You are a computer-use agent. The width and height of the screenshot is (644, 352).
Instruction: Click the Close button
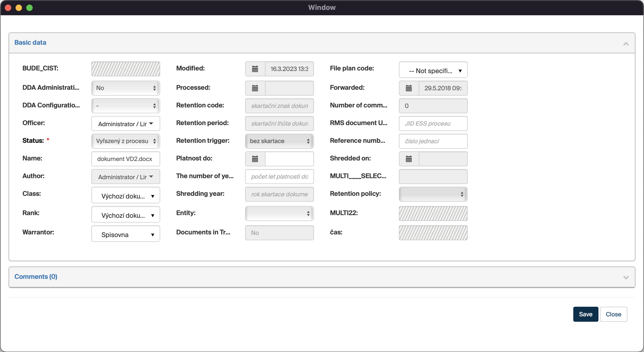tap(613, 314)
